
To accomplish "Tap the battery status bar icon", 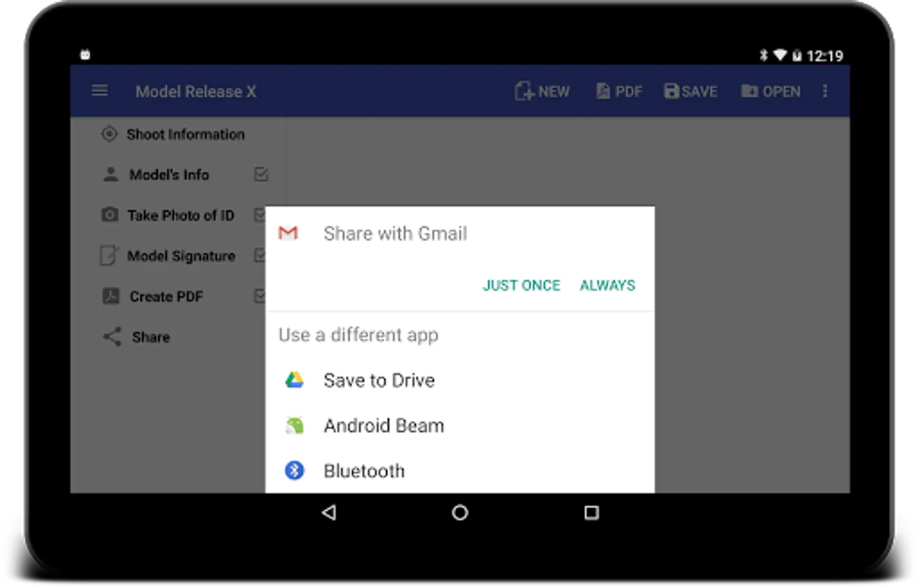I will pyautogui.click(x=797, y=56).
